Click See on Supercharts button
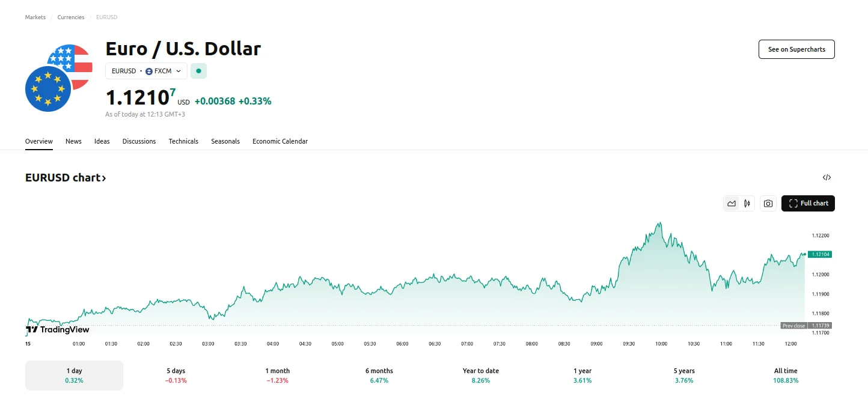Viewport: 868px width, 405px height. pos(796,49)
